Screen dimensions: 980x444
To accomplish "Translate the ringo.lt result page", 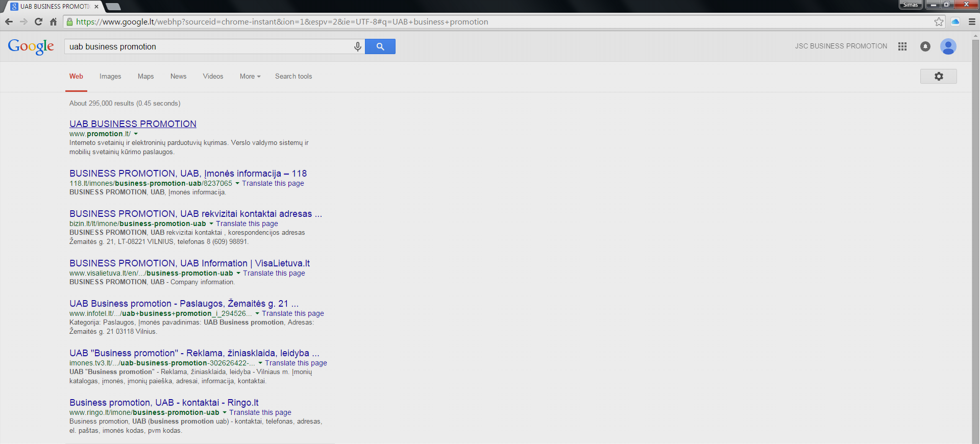I will pyautogui.click(x=260, y=412).
